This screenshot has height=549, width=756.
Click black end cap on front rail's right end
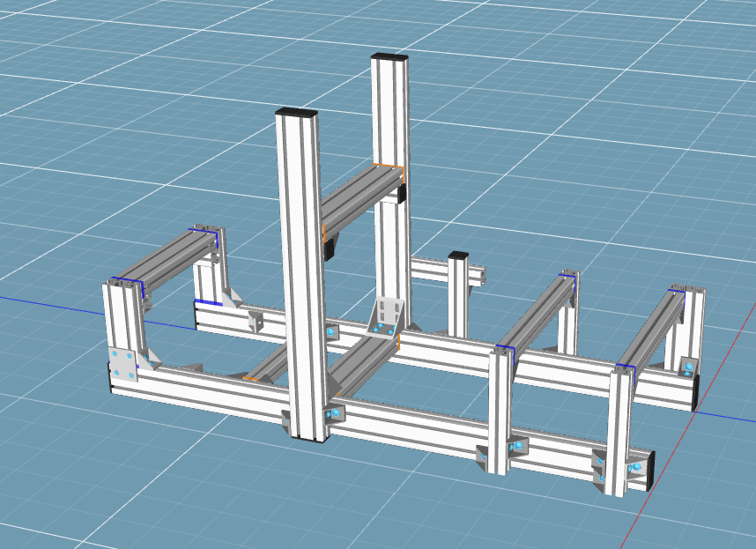point(651,470)
